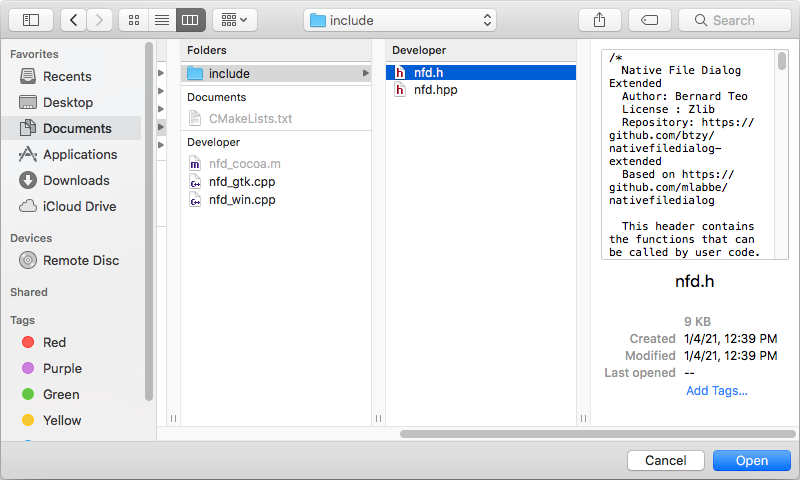Open the include folder path popup

400,20
